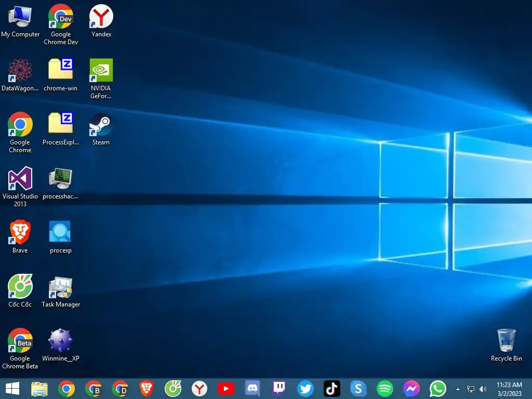
Task: Open Messenger from taskbar
Action: [x=411, y=389]
